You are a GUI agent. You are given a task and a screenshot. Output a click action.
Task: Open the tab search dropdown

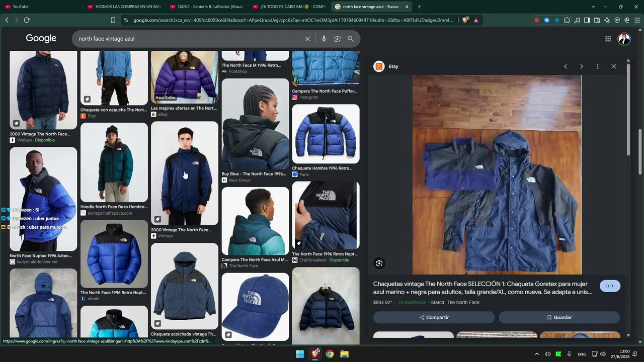pyautogui.click(x=593, y=7)
